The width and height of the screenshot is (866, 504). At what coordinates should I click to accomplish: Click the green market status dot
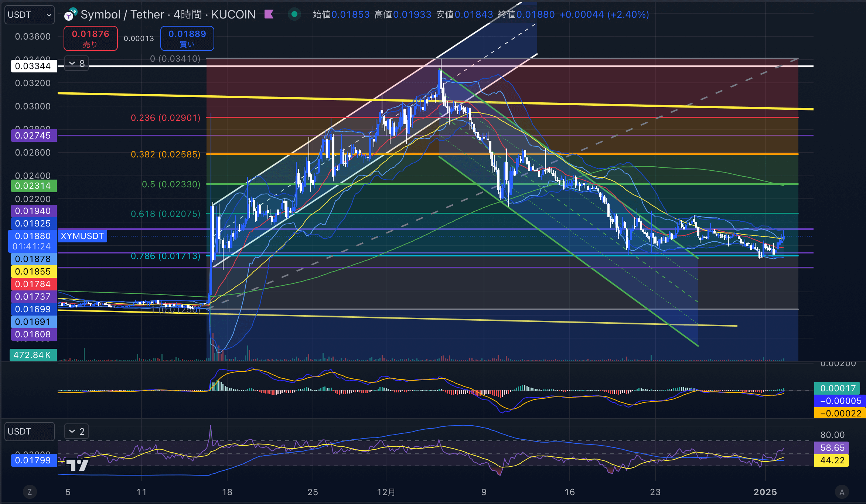(294, 14)
